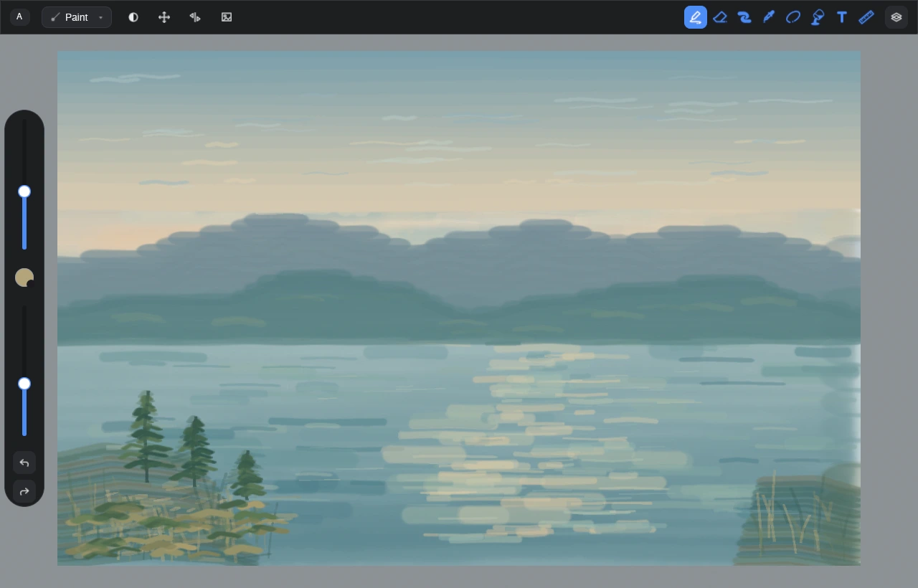918x588 pixels.
Task: Select the Eraser tool
Action: 720,17
